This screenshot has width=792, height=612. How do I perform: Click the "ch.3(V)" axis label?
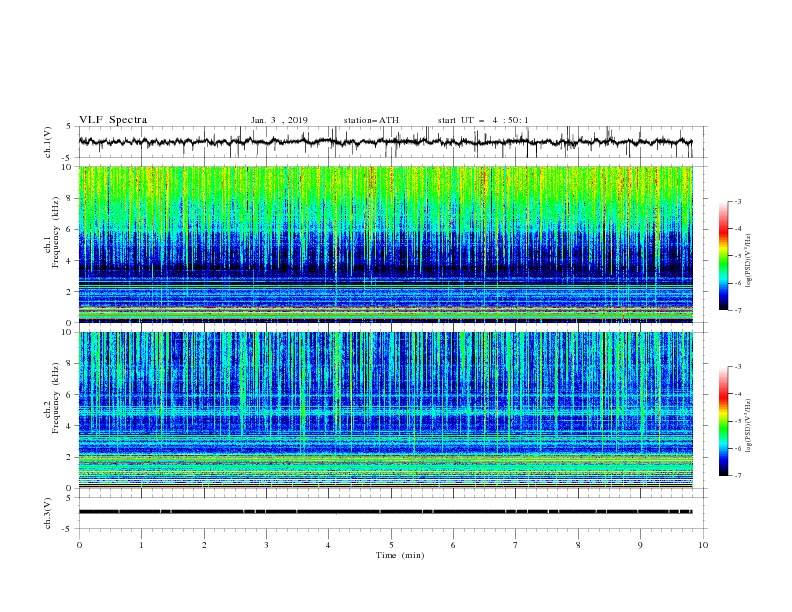48,513
